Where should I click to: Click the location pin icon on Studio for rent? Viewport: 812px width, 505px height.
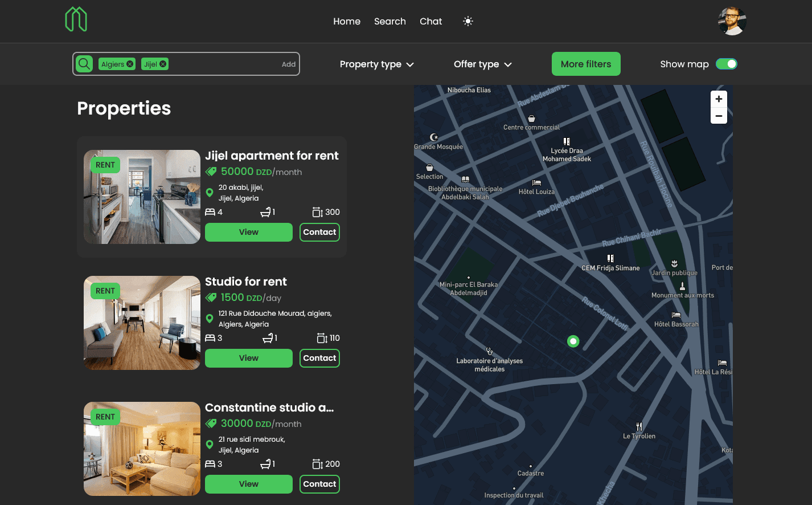[x=210, y=319]
